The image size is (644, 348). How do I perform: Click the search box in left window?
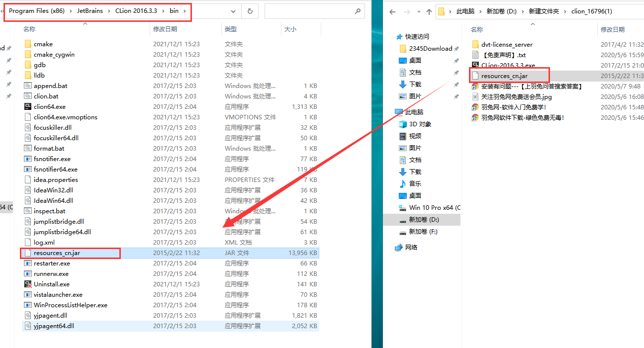(315, 11)
